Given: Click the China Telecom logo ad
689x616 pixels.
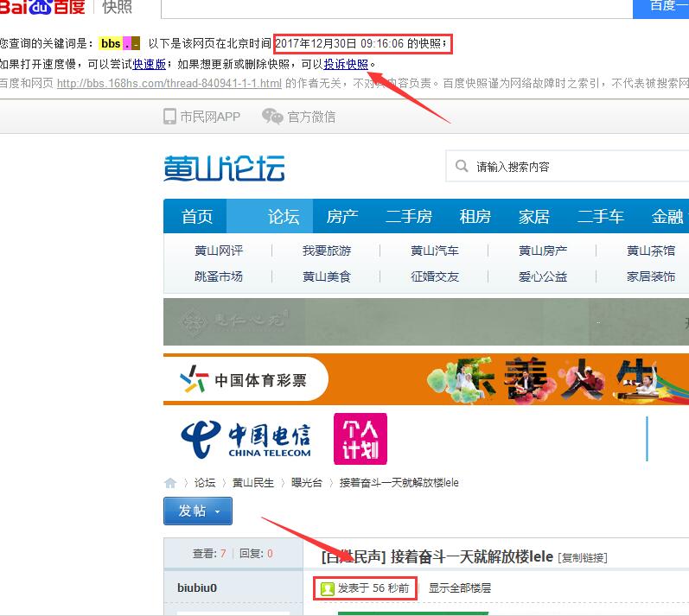Looking at the screenshot, I should pos(246,439).
